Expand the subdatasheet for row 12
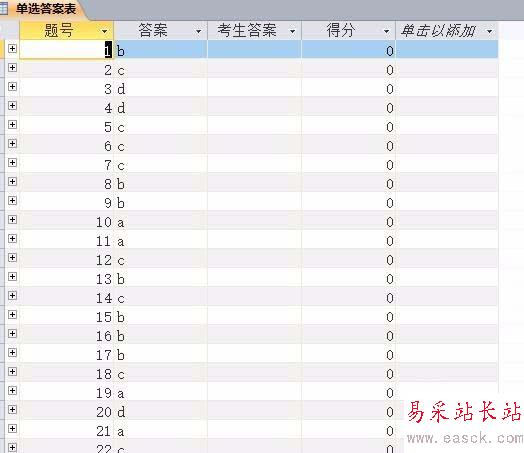The height and width of the screenshot is (453, 524). click(12, 258)
